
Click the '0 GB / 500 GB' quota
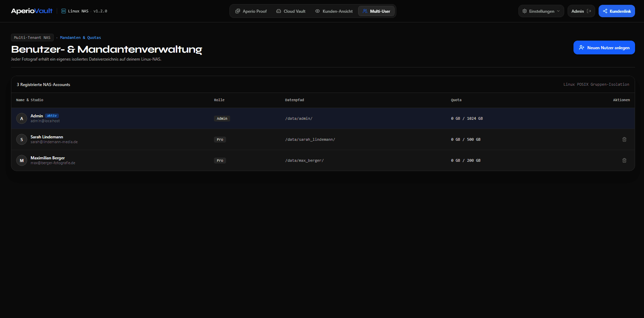pos(466,139)
